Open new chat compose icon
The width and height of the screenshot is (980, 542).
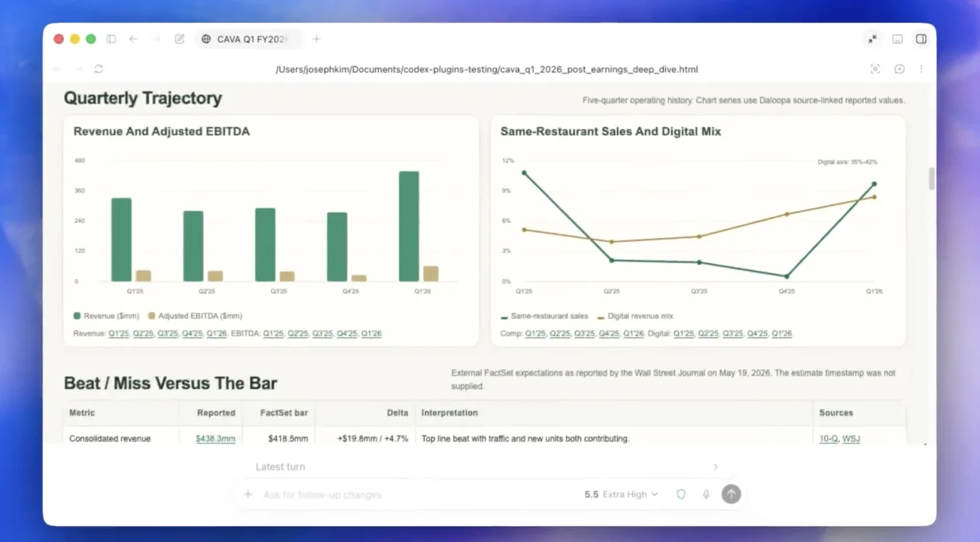point(180,39)
